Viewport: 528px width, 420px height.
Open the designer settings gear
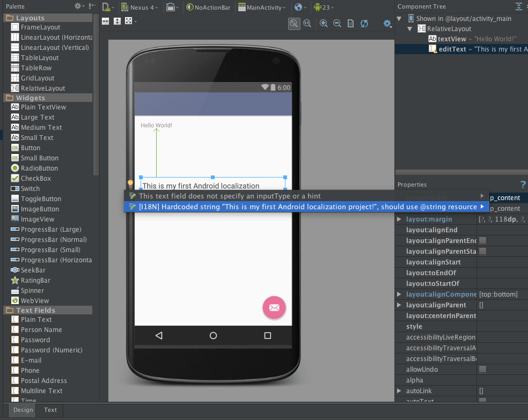(x=387, y=23)
